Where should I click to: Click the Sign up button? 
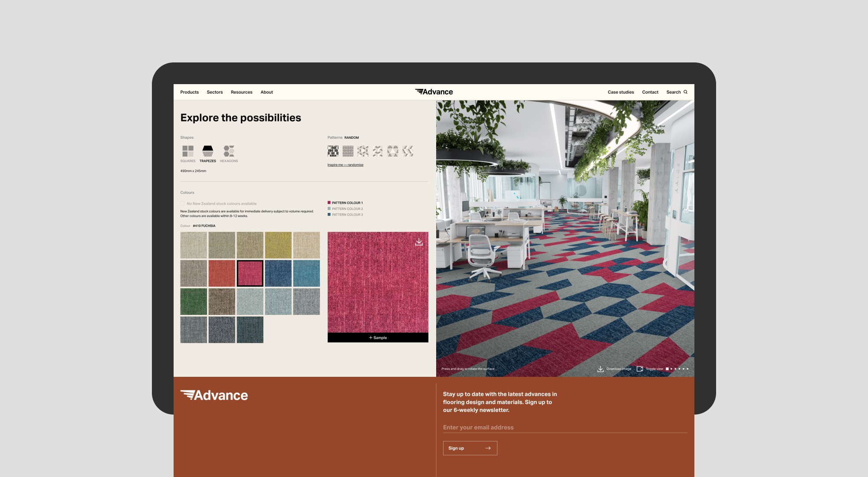click(x=470, y=448)
